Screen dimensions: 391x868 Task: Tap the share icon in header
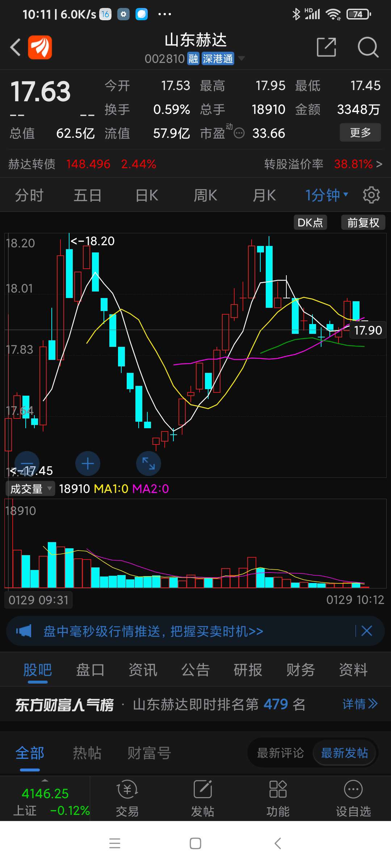click(x=327, y=47)
